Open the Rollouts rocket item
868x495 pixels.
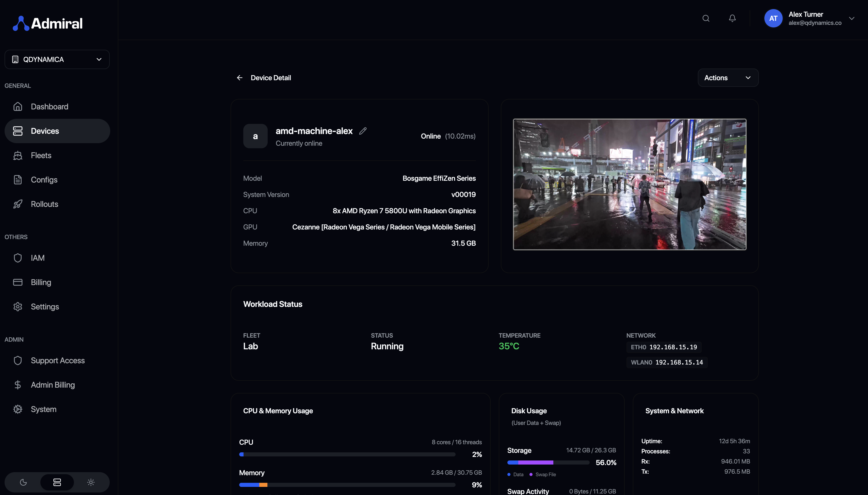point(44,204)
